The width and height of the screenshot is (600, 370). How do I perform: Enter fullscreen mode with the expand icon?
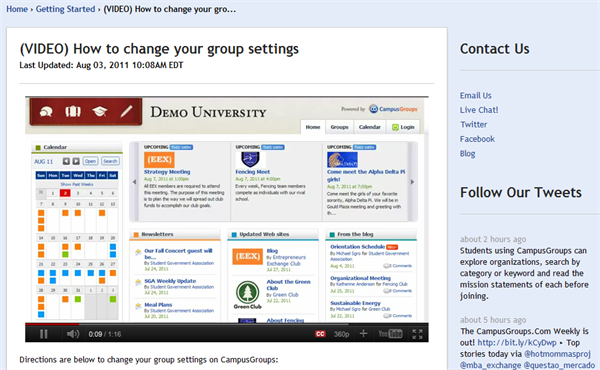point(417,334)
